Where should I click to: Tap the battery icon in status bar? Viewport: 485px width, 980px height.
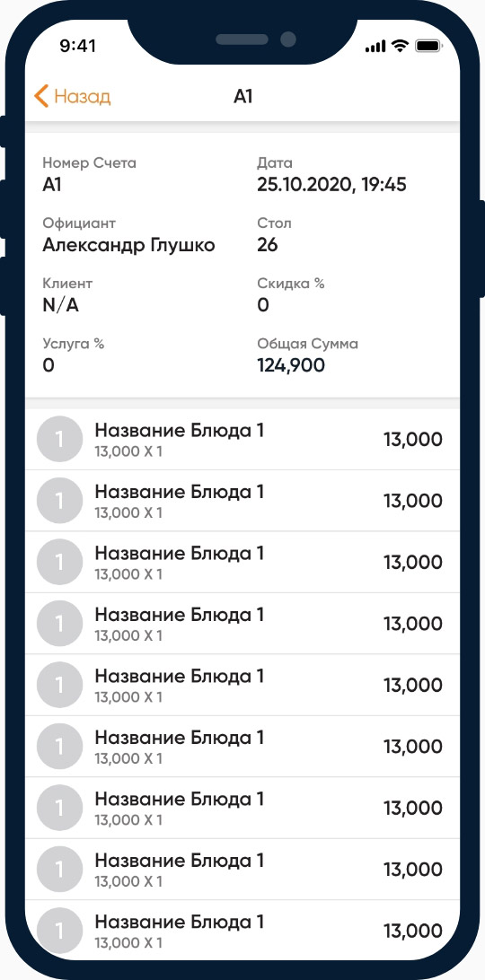click(428, 46)
